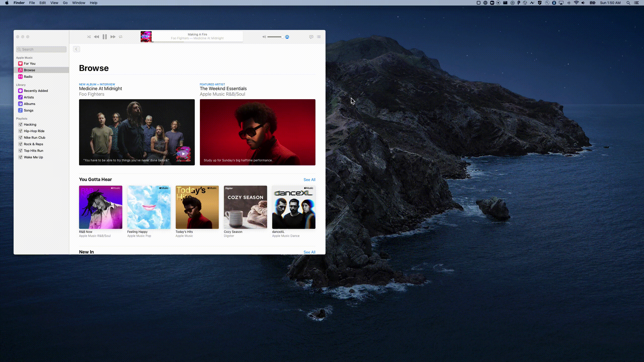Open For You in the sidebar
644x362 pixels.
click(41, 63)
